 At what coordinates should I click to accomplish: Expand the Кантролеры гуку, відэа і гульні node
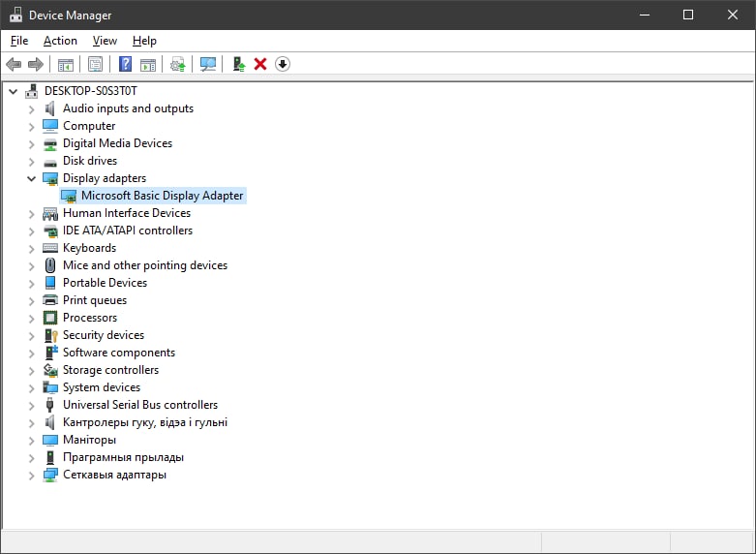click(x=31, y=422)
